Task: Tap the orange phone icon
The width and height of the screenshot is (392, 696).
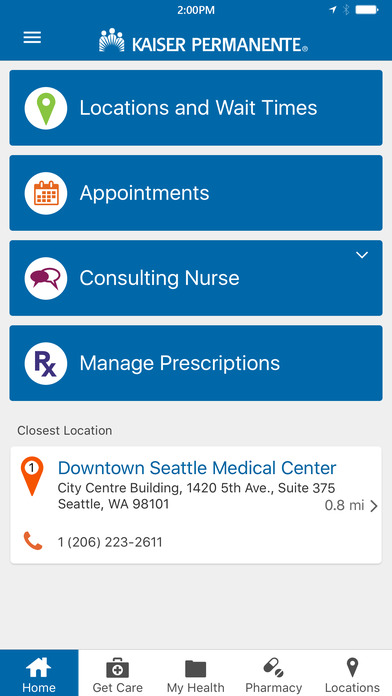Action: click(x=33, y=542)
